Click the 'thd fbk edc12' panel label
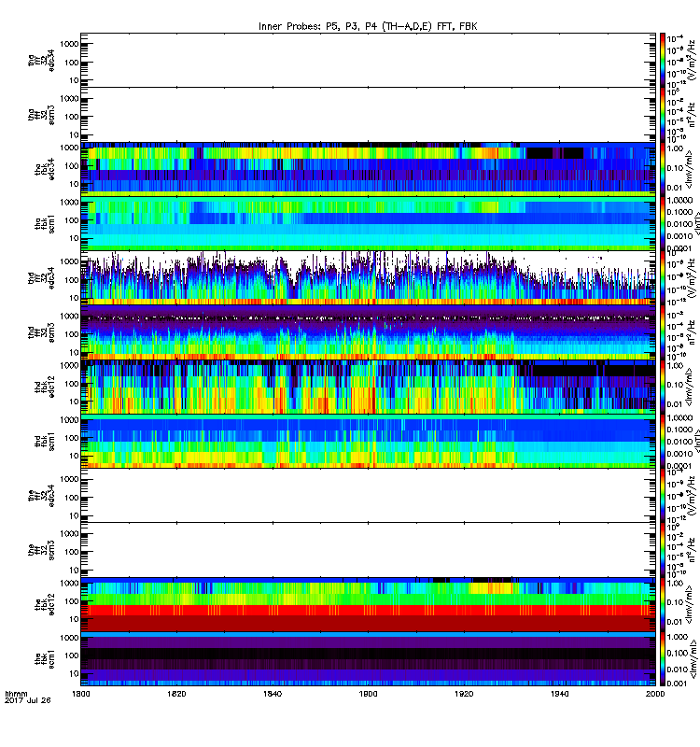 pos(45,387)
